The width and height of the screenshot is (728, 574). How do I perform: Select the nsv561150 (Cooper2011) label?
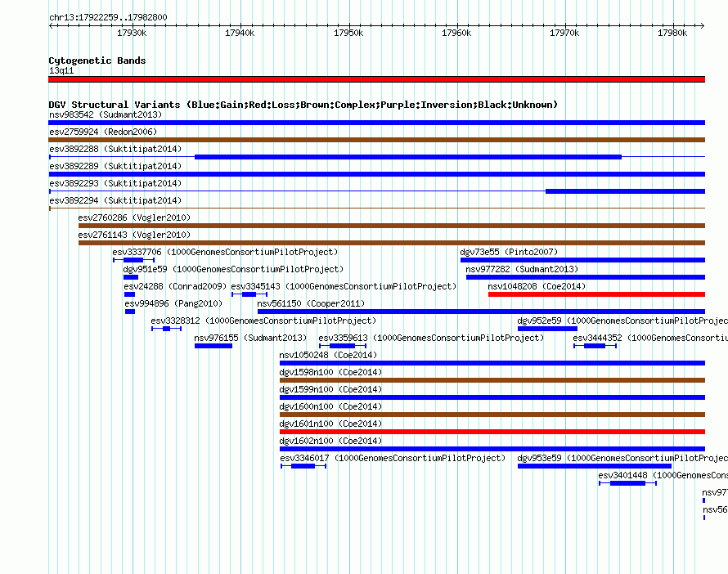[311, 303]
